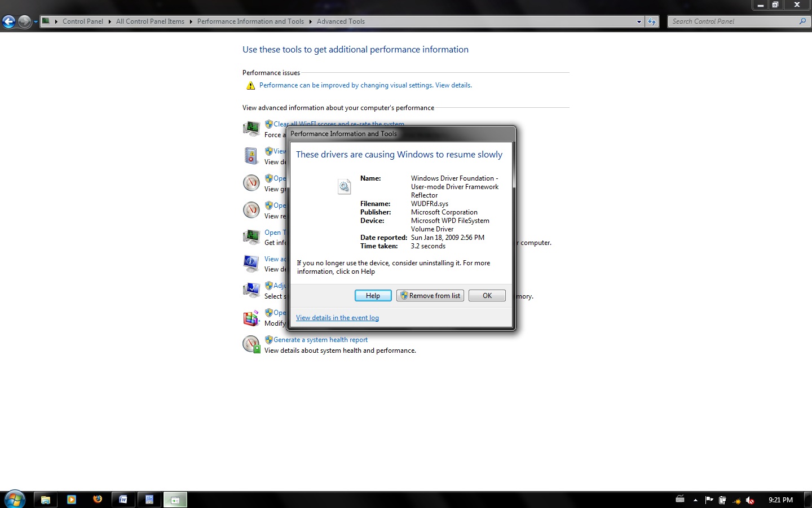Screen dimensions: 812x508
Task: Click the Forward navigation arrow
Action: pyautogui.click(x=24, y=22)
